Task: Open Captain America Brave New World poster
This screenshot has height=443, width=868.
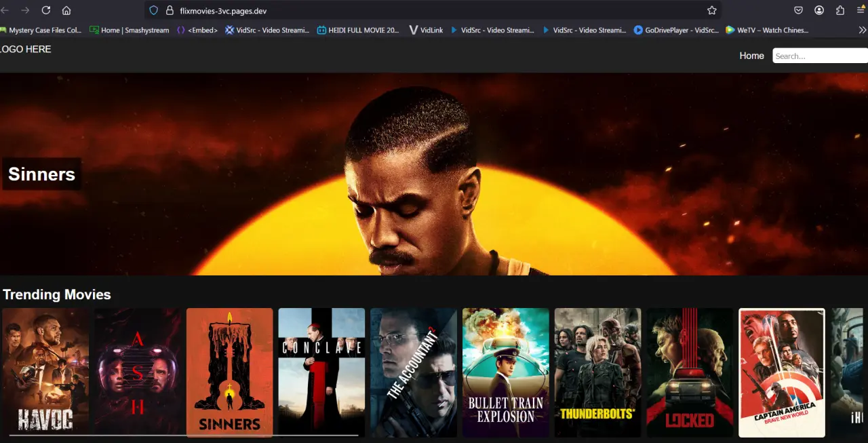Action: pyautogui.click(x=782, y=372)
